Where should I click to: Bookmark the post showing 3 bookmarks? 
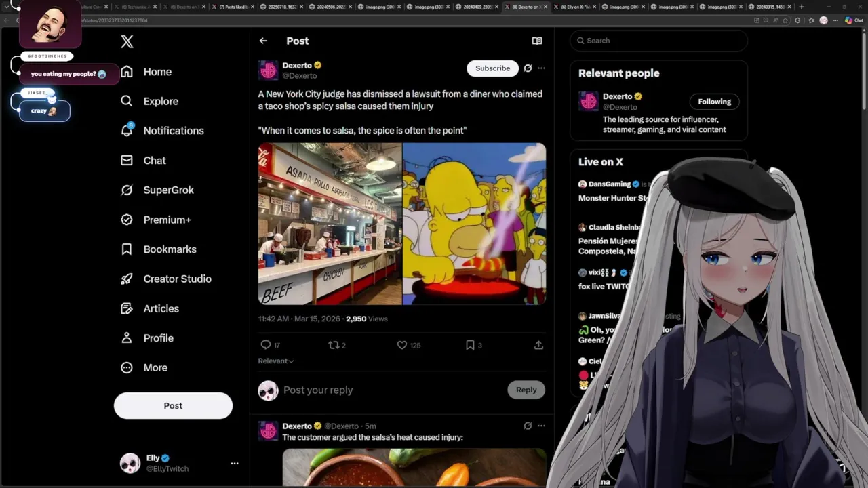pyautogui.click(x=470, y=345)
